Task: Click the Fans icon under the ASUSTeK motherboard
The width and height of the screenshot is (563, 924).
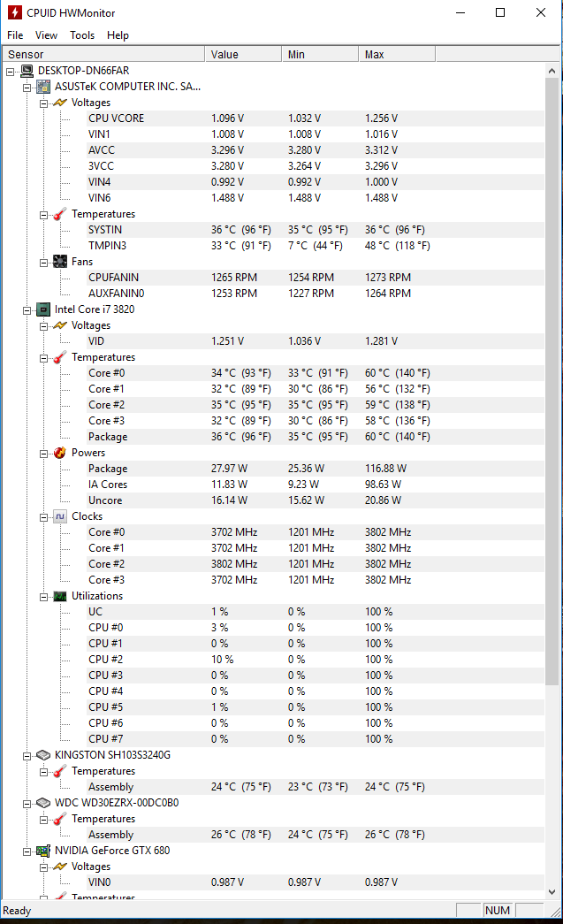Action: 60,262
